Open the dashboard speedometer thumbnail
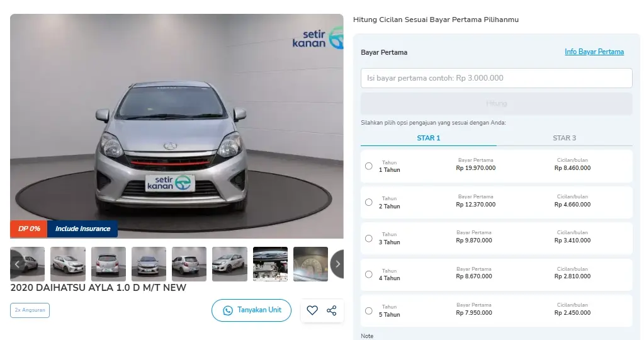Viewport: 644px width, 340px height. pyautogui.click(x=310, y=264)
